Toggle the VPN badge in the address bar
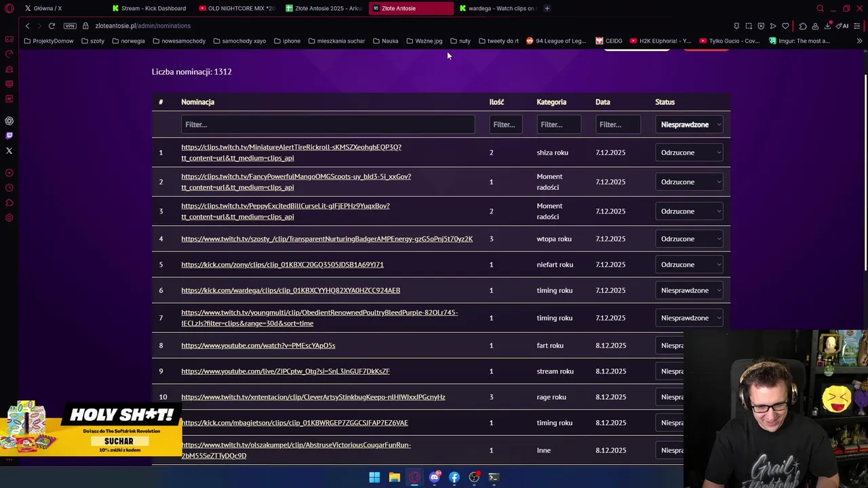Image resolution: width=868 pixels, height=488 pixels. click(70, 26)
